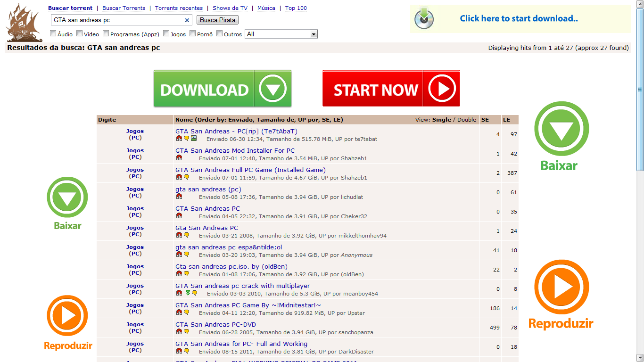Click the green Baixar arrow icon left of the results
Image resolution: width=644 pixels, height=362 pixels.
[x=67, y=197]
